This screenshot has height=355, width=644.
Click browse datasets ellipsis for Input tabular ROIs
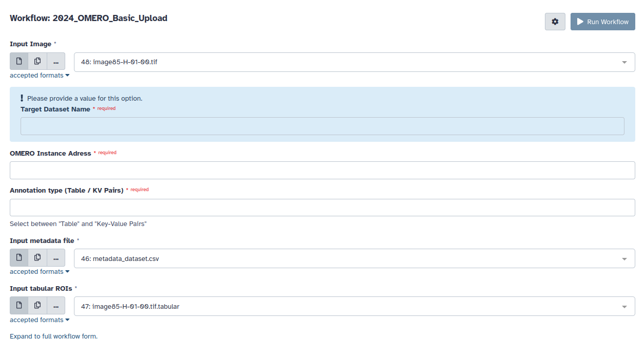point(56,305)
